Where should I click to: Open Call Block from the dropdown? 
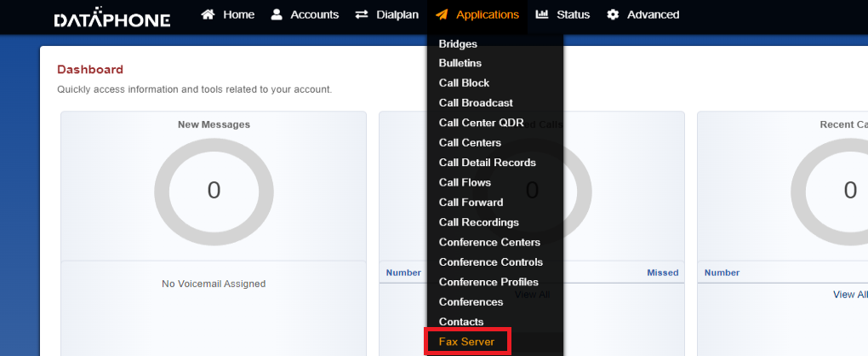tap(464, 83)
